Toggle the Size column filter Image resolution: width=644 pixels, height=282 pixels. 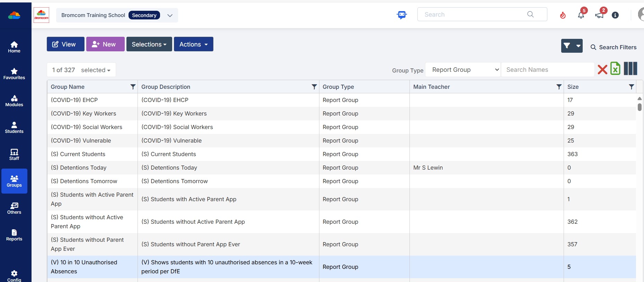(631, 87)
